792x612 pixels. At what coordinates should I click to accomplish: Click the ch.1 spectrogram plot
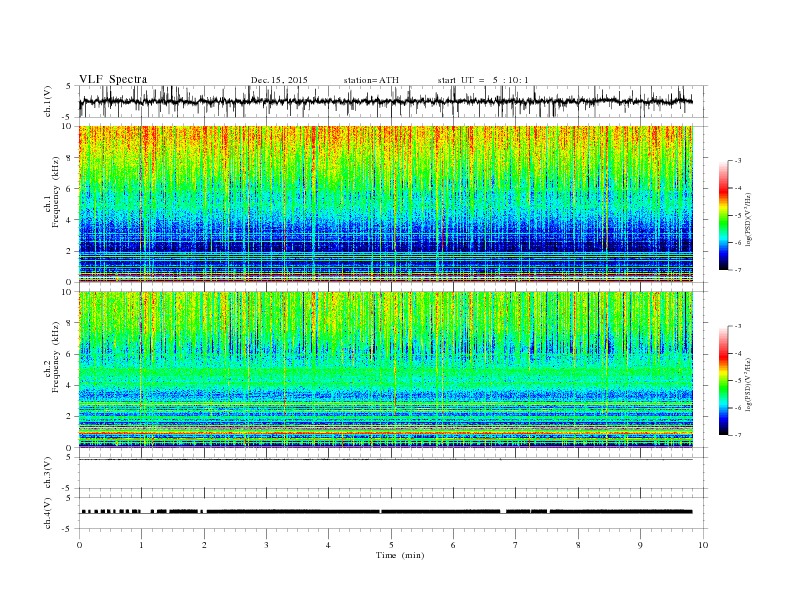pyautogui.click(x=386, y=204)
